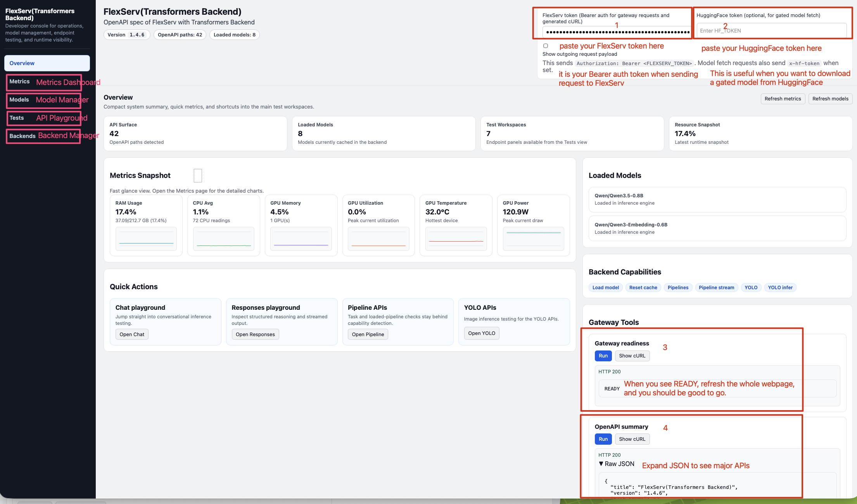Collapse the Raw JSON disclosure triangle
The height and width of the screenshot is (504, 857).
pos(601,464)
